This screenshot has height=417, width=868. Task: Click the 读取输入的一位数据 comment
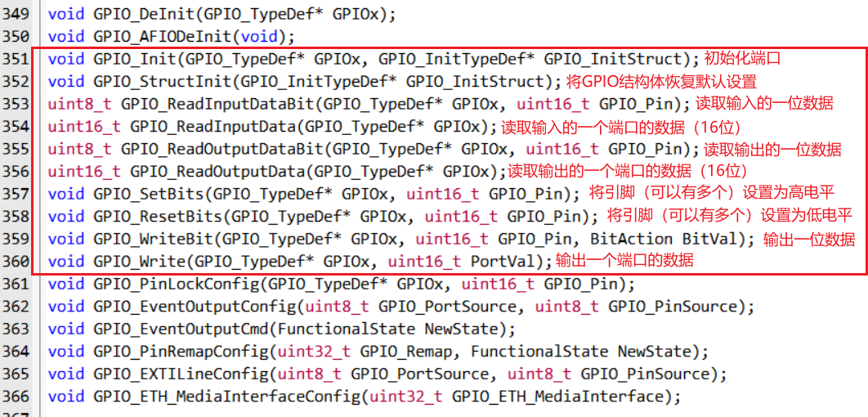pos(764,104)
